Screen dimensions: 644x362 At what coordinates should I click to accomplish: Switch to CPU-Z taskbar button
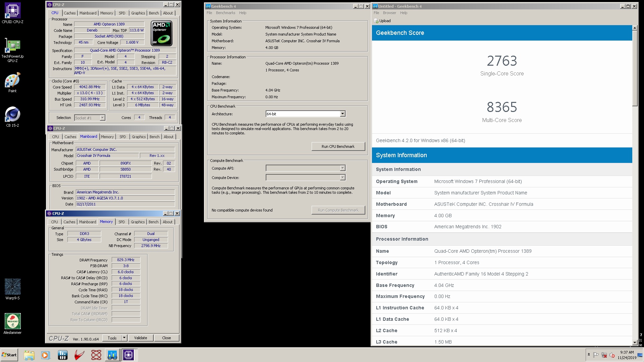pyautogui.click(x=128, y=355)
